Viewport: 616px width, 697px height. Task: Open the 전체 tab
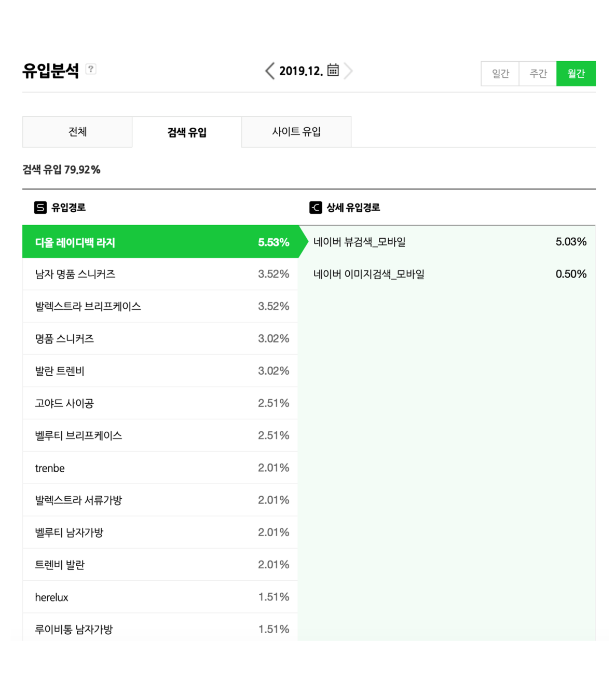pos(77,132)
